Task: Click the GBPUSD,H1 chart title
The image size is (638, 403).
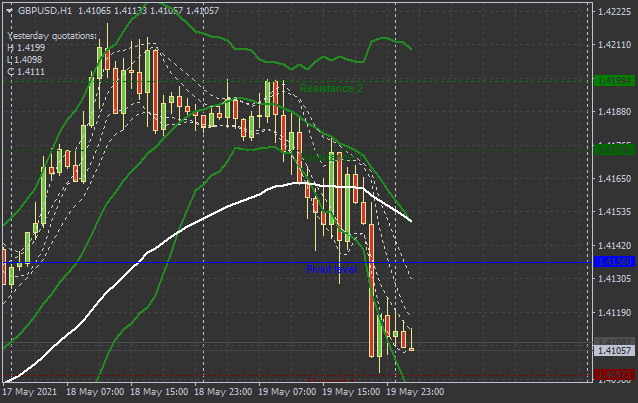Action: (45, 10)
